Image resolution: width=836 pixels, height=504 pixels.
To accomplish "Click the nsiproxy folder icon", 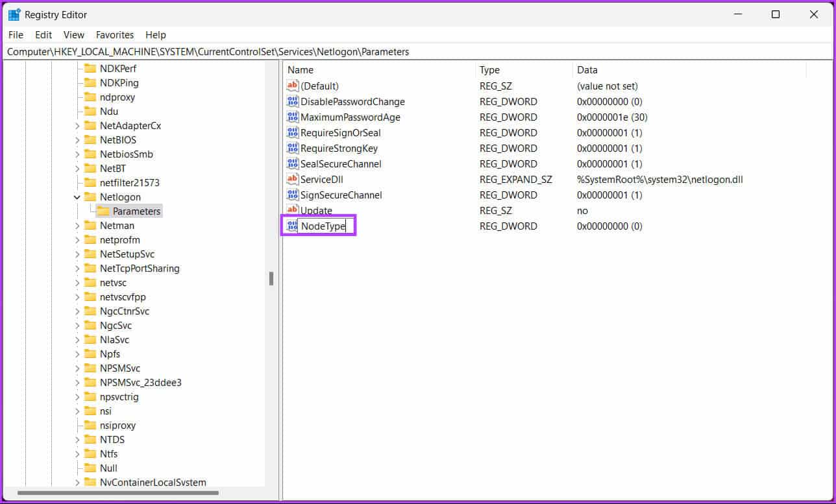I will 90,425.
